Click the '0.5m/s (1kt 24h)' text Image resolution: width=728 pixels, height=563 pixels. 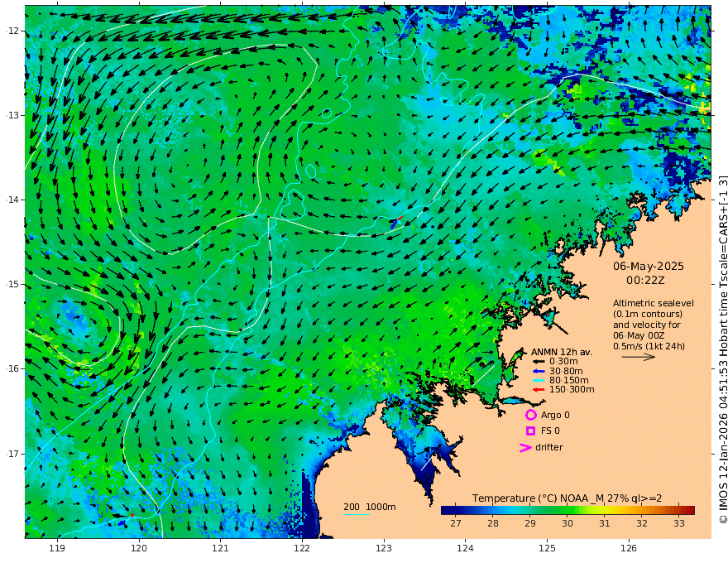click(649, 346)
